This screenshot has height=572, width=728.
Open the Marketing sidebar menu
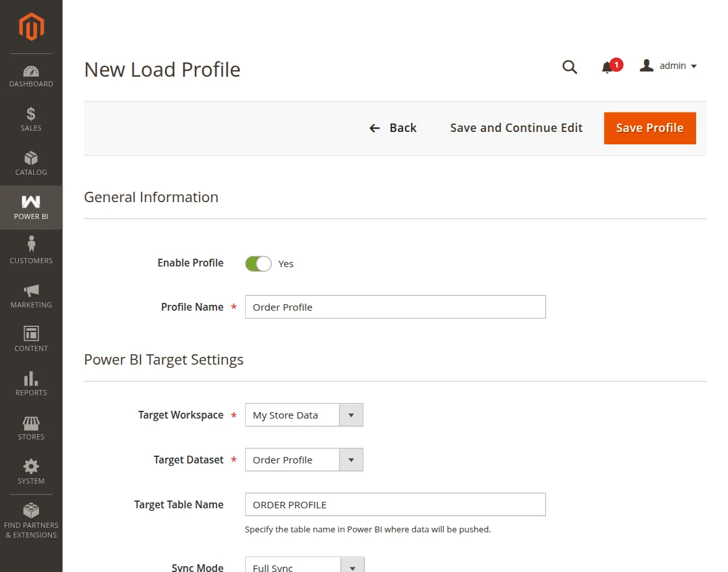pyautogui.click(x=31, y=296)
